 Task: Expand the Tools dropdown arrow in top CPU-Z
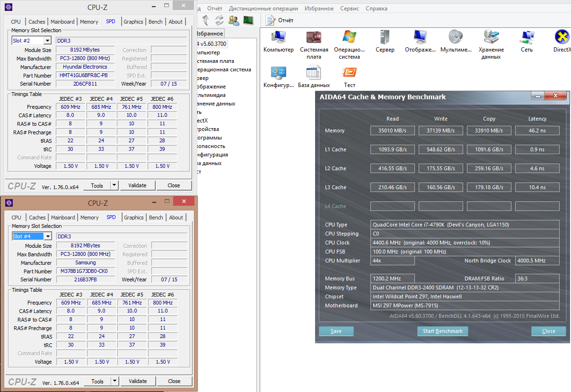tap(114, 185)
